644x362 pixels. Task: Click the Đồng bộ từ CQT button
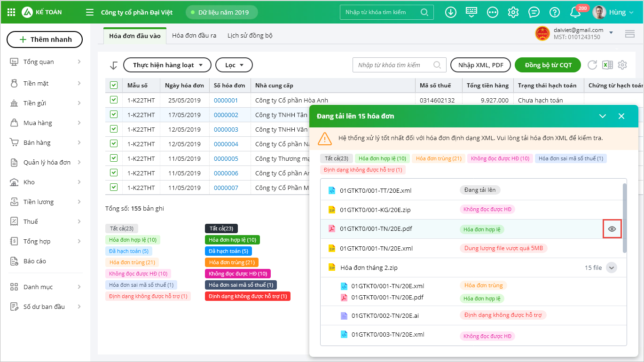[548, 65]
